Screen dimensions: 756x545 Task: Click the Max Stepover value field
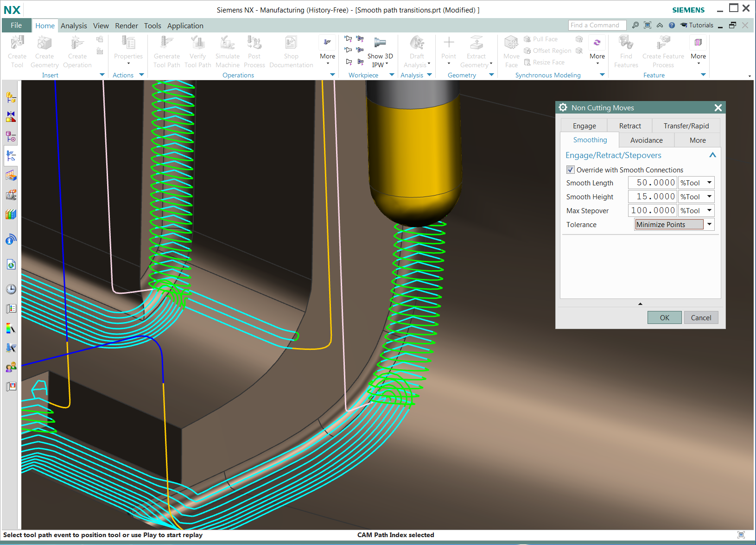[653, 210]
